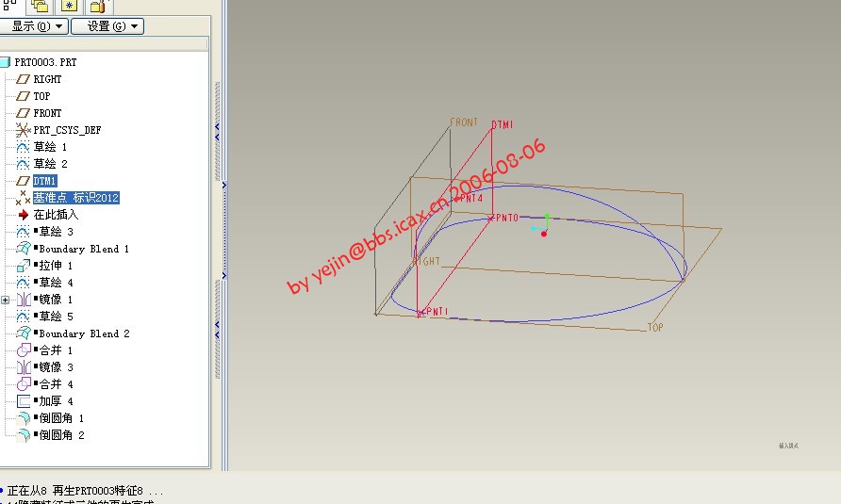Open the Connections navigator tab
This screenshot has height=504, width=841.
98,6
